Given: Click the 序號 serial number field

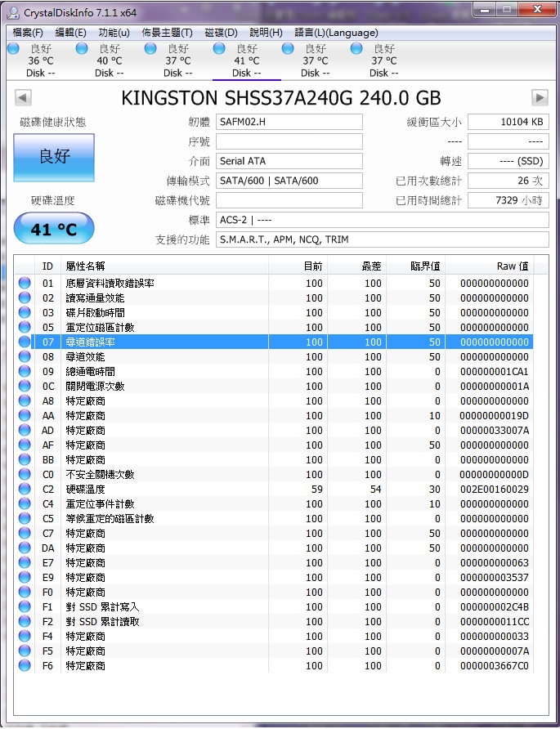Looking at the screenshot, I should pyautogui.click(x=289, y=141).
